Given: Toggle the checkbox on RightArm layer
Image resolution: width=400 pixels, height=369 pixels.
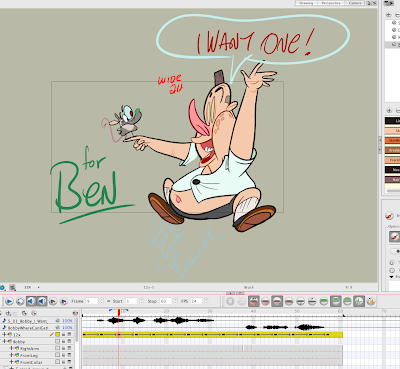Looking at the screenshot, I should click(x=58, y=348).
